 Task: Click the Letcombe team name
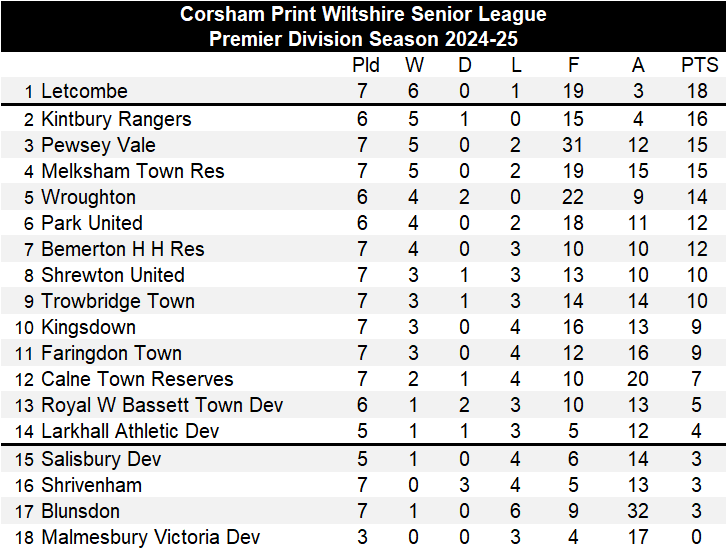(84, 91)
